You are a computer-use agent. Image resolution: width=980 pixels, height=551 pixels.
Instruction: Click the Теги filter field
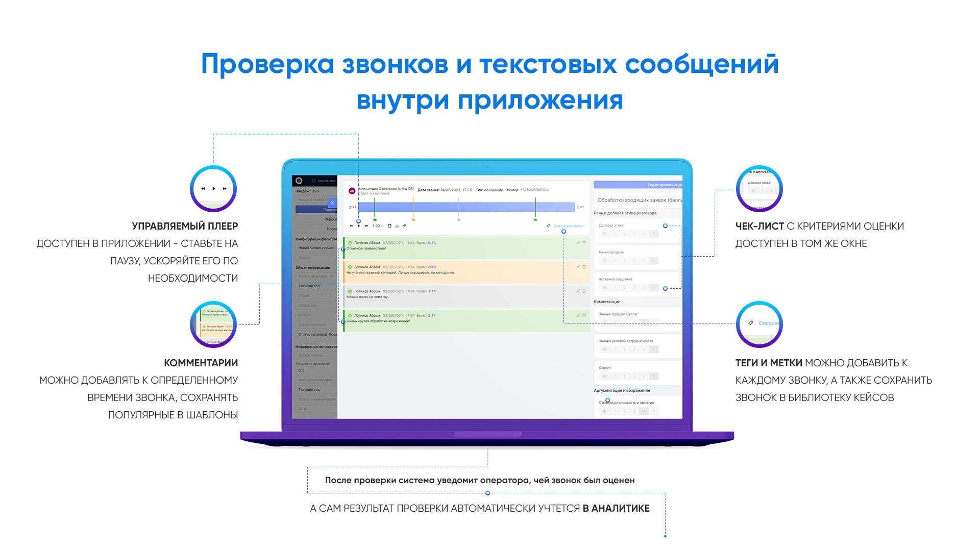coord(316,409)
